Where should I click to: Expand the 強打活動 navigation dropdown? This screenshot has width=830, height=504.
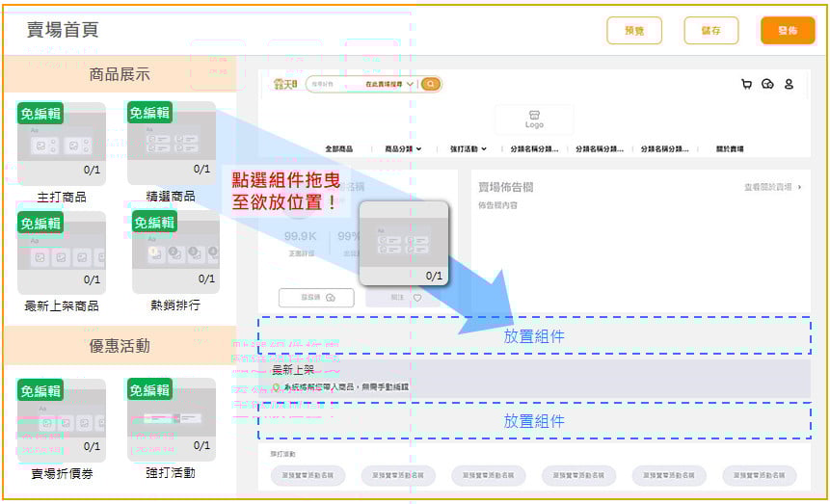click(469, 149)
